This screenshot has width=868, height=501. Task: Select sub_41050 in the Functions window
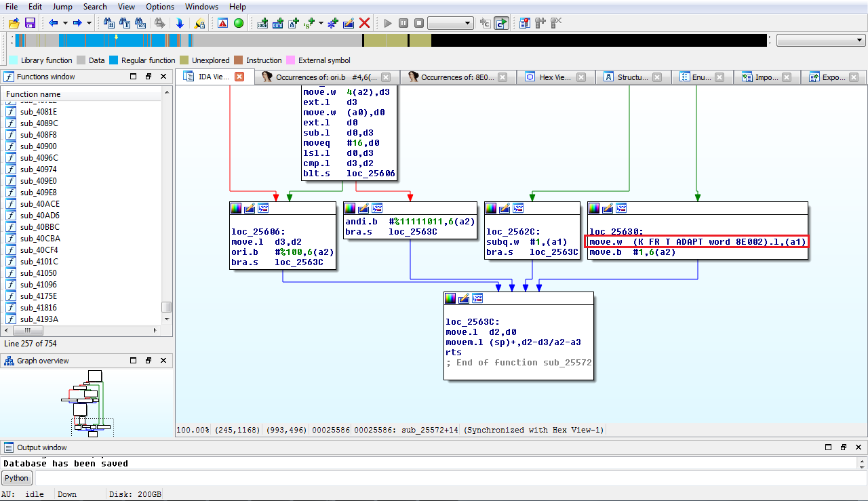point(39,273)
